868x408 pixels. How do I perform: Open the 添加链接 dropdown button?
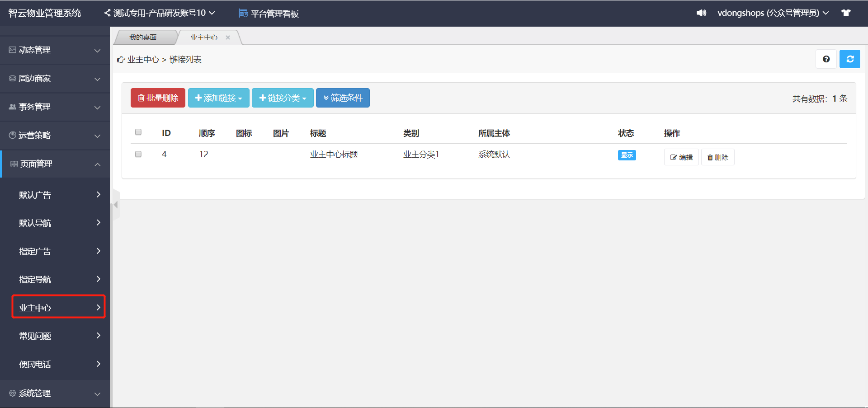[218, 98]
